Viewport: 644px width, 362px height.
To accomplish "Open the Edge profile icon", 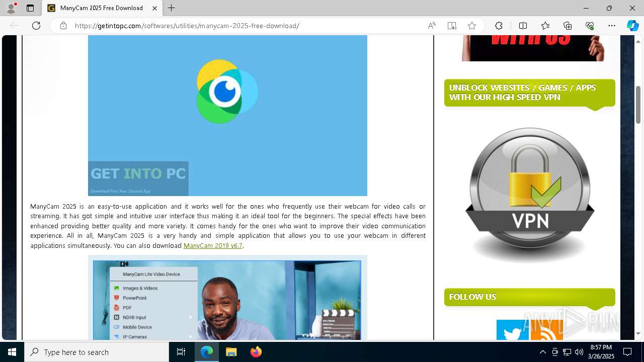I will (11, 8).
